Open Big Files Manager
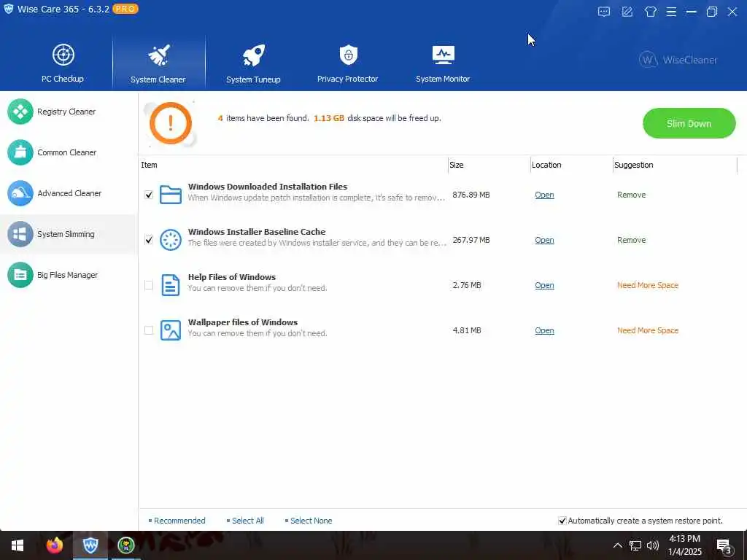 point(69,275)
